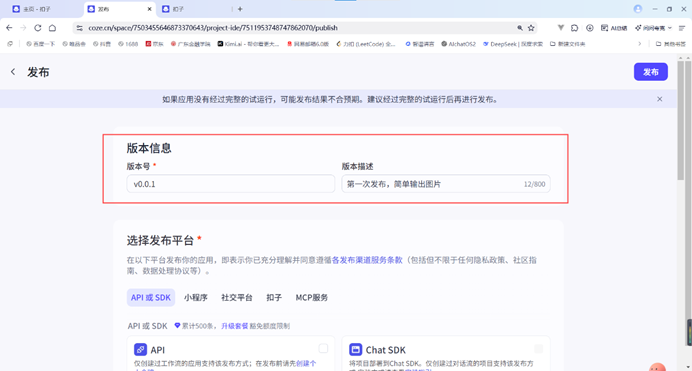The height and width of the screenshot is (371, 692).
Task: Click the browser address bar URL
Action: pyautogui.click(x=213, y=28)
